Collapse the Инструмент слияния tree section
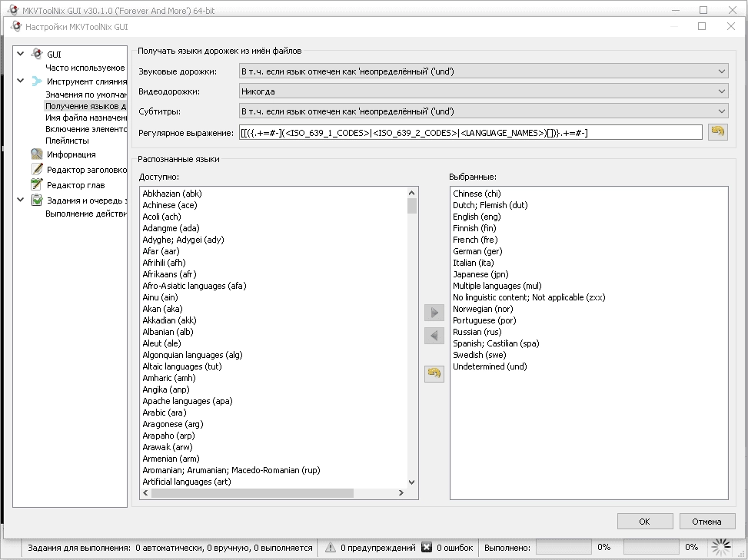748x560 pixels. 21,81
